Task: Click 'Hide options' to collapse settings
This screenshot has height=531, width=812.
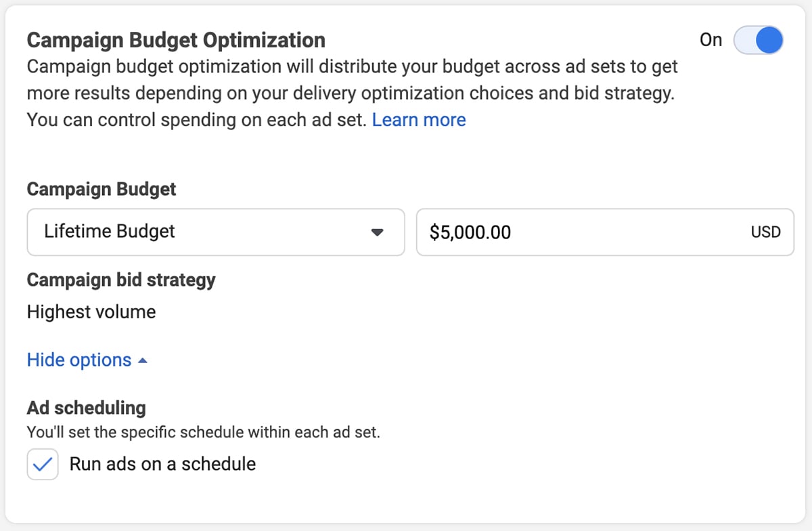Action: 79,360
